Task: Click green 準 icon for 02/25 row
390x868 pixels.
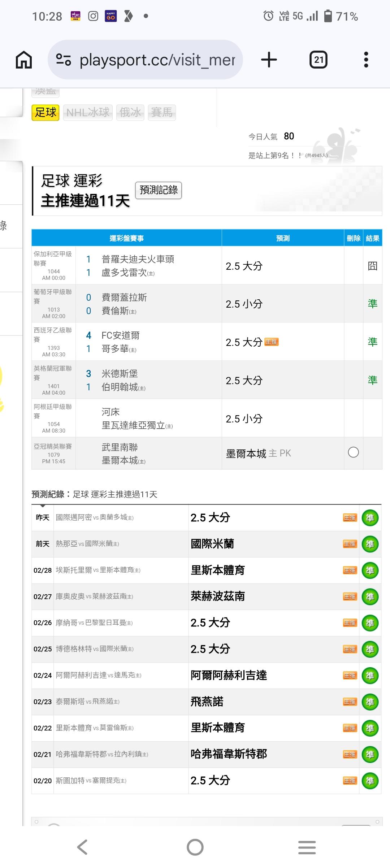Action: click(x=370, y=649)
